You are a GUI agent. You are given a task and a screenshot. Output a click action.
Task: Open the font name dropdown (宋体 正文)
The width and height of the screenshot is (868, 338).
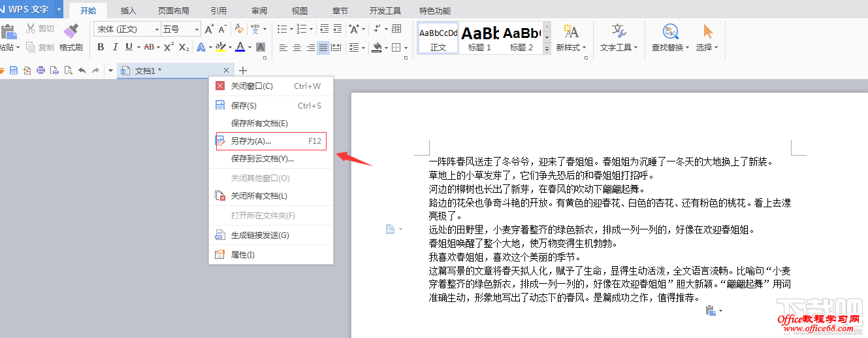[x=157, y=29]
